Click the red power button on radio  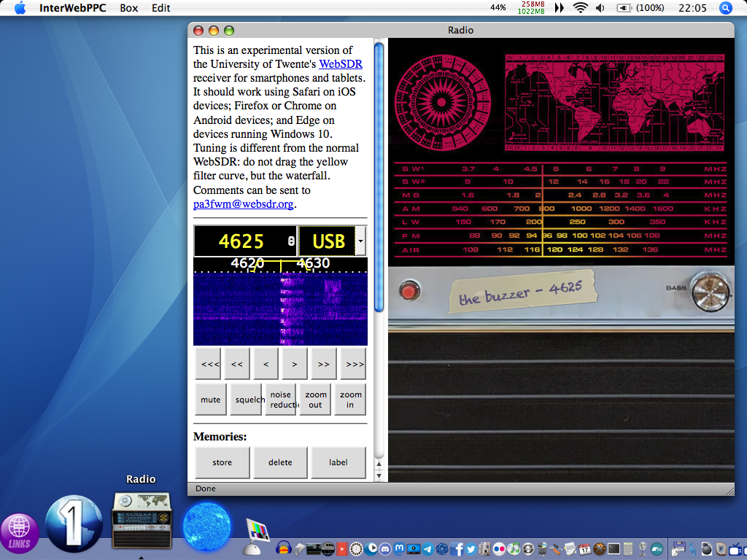[x=409, y=290]
